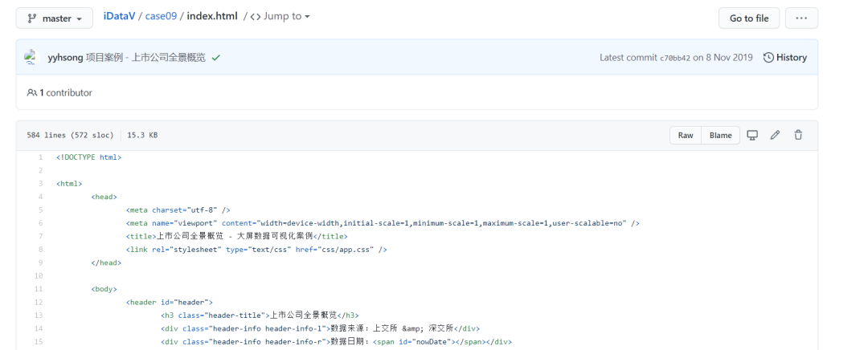Click the meta charset="utf-8" line

point(178,210)
